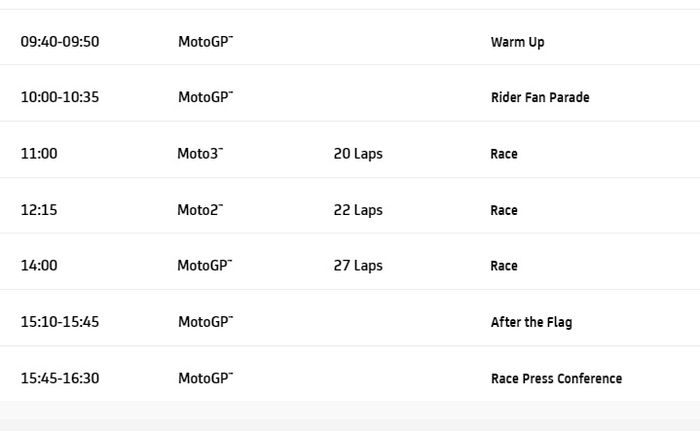Click the 11:00 start time
The width and height of the screenshot is (700, 431).
(39, 154)
